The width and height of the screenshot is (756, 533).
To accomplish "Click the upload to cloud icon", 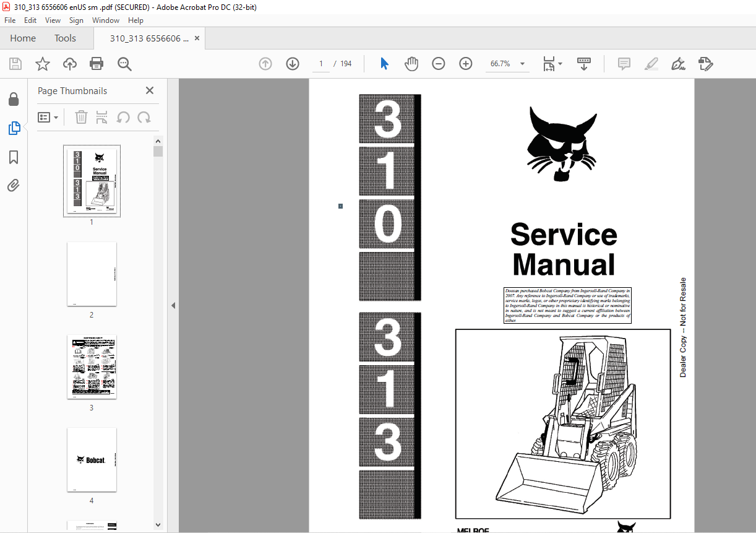I will coord(70,64).
